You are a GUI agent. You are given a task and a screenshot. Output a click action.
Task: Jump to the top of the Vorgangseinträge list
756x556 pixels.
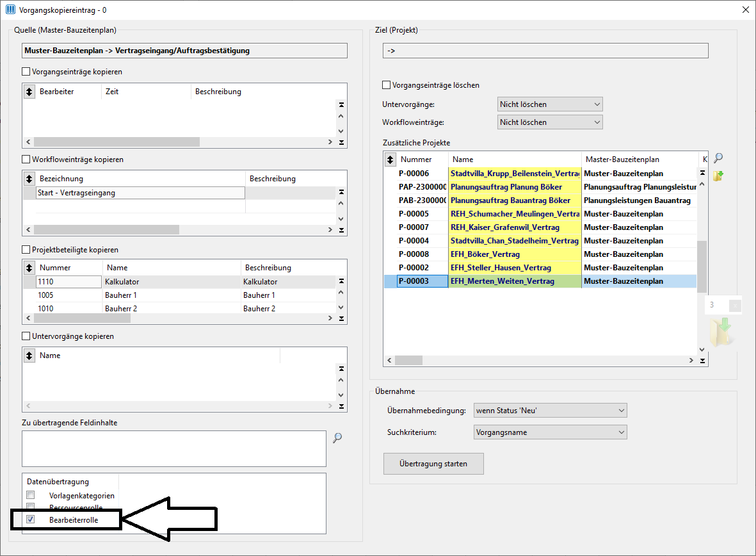click(x=341, y=105)
